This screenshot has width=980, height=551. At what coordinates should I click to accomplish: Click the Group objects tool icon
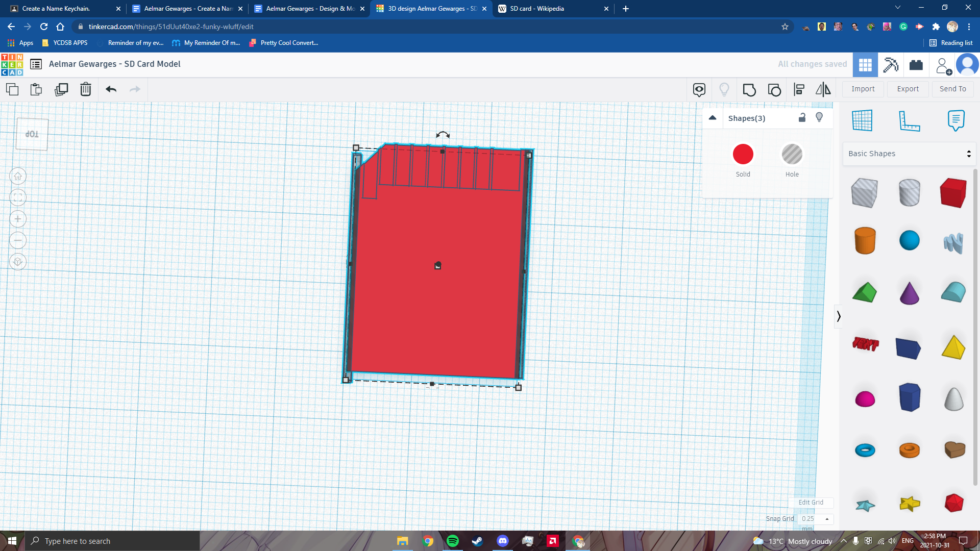[749, 89]
